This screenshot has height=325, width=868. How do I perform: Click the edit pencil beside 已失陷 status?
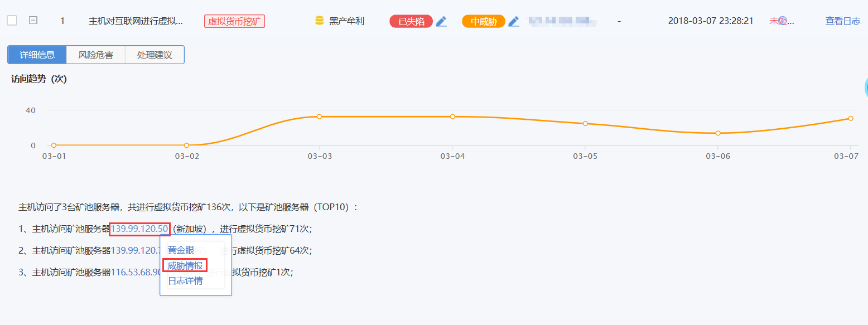[441, 21]
